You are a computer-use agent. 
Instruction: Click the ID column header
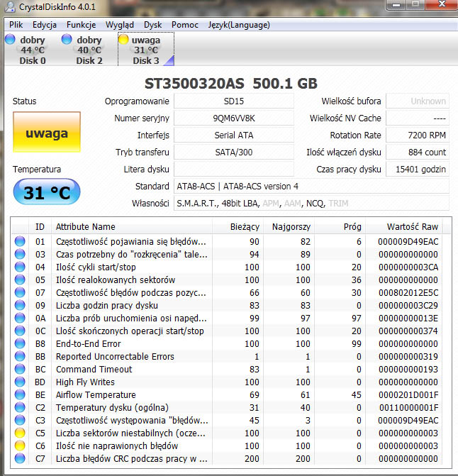40,226
